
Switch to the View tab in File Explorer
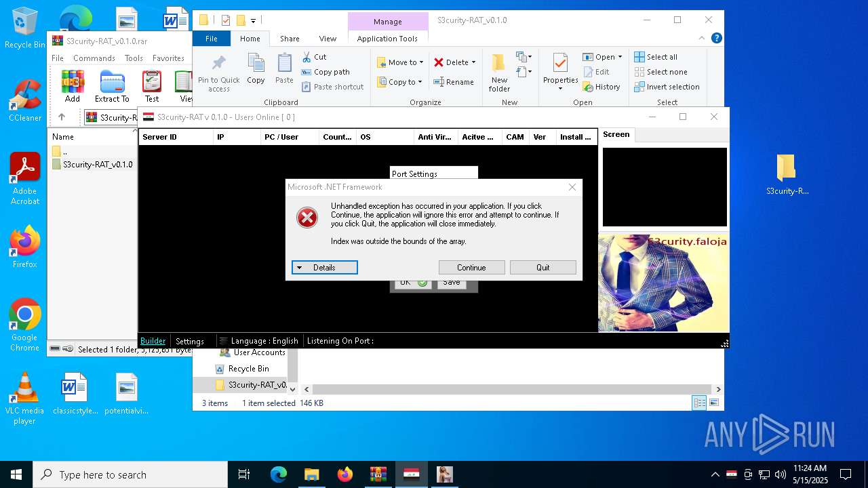pyautogui.click(x=328, y=39)
